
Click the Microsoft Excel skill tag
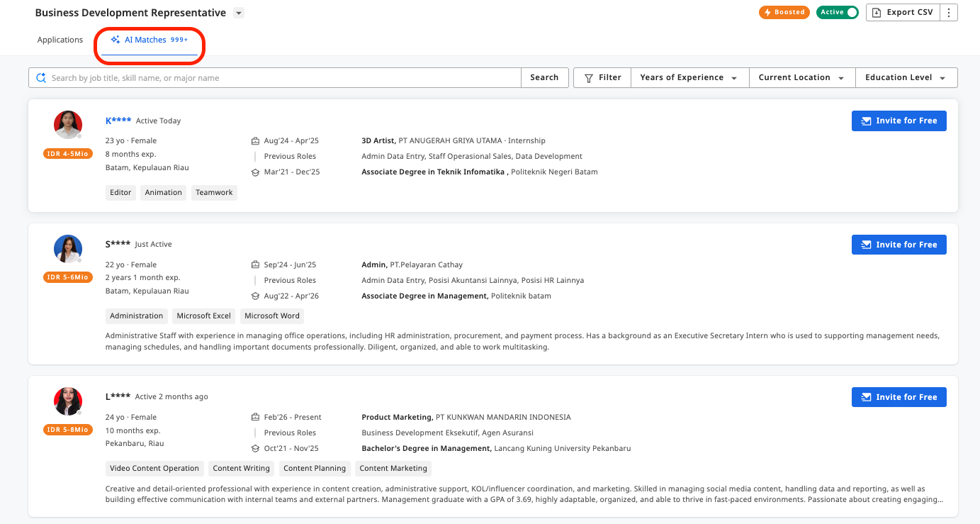tap(204, 316)
